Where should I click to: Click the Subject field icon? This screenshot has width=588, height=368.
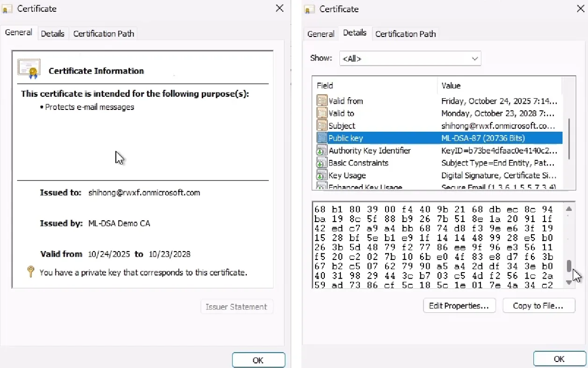coord(322,125)
